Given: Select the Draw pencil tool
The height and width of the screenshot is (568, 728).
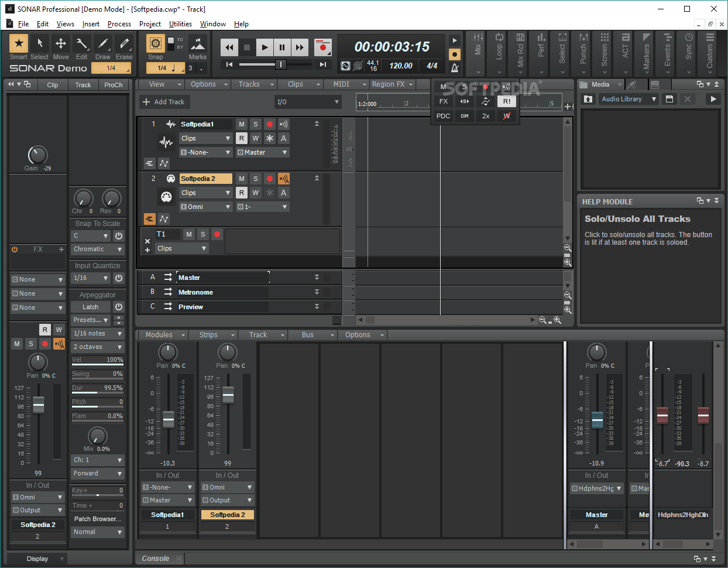Looking at the screenshot, I should point(102,43).
